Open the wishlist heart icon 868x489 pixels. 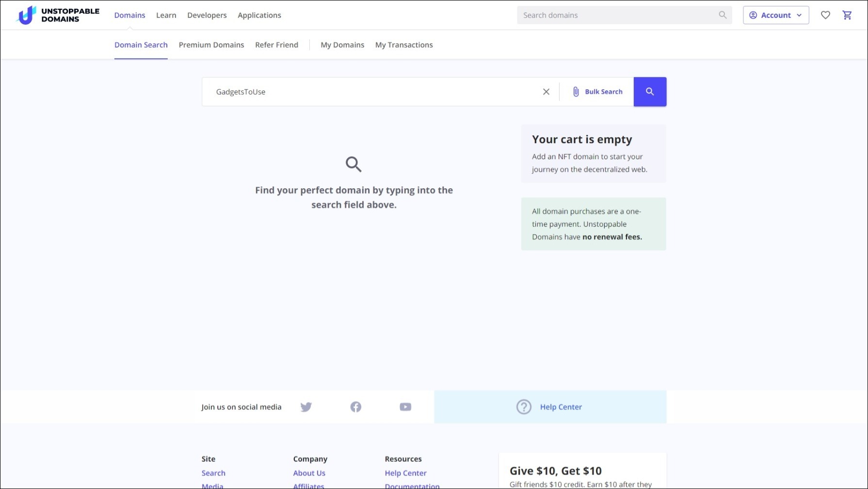pyautogui.click(x=825, y=15)
